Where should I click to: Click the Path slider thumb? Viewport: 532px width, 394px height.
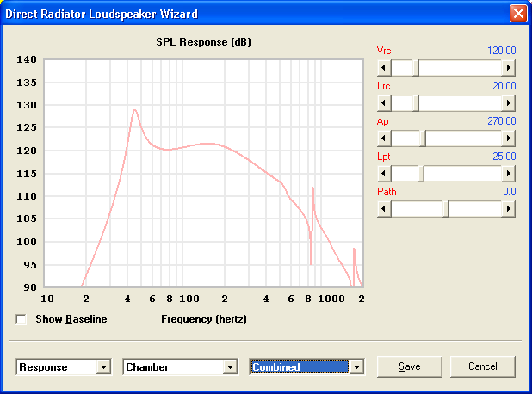coord(446,209)
